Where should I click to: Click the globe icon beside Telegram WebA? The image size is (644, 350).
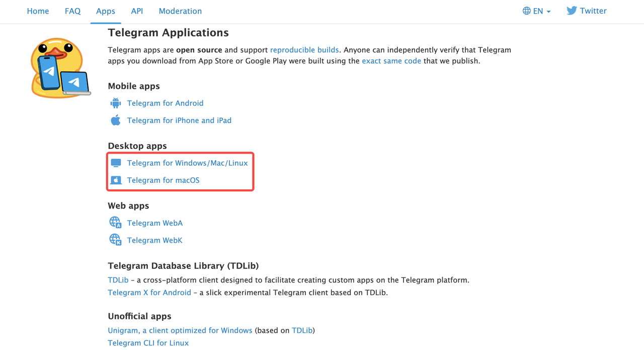(116, 223)
